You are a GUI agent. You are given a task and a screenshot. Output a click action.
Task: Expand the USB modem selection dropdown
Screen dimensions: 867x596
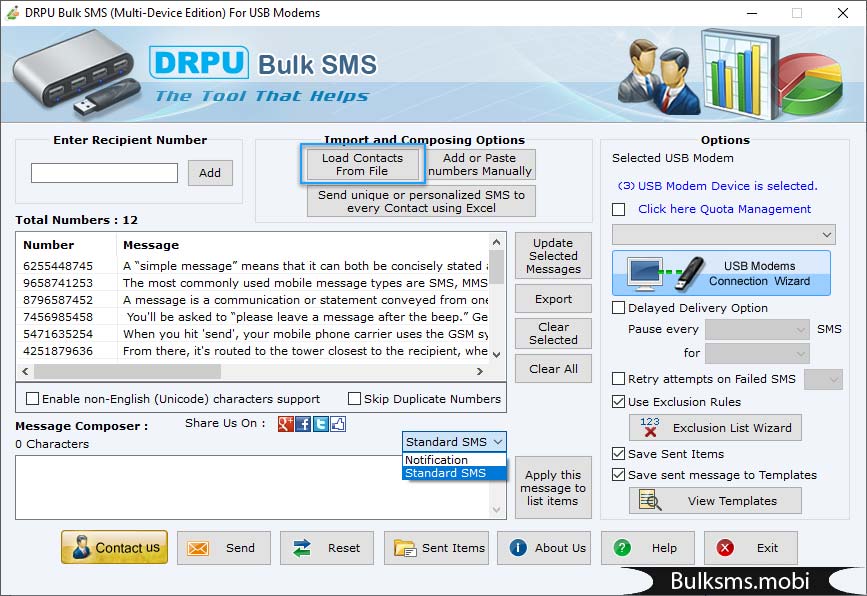[x=723, y=234]
